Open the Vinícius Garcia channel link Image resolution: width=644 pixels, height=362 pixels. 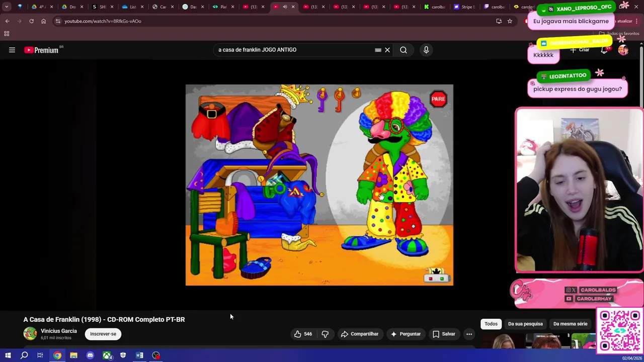pos(59,331)
